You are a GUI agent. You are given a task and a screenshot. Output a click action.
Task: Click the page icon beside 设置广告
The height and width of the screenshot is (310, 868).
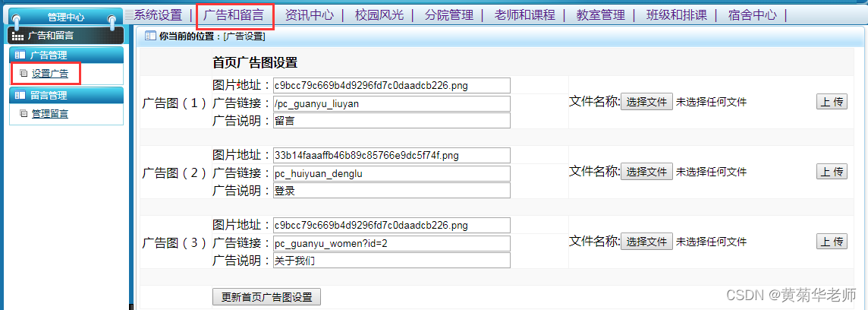click(24, 73)
